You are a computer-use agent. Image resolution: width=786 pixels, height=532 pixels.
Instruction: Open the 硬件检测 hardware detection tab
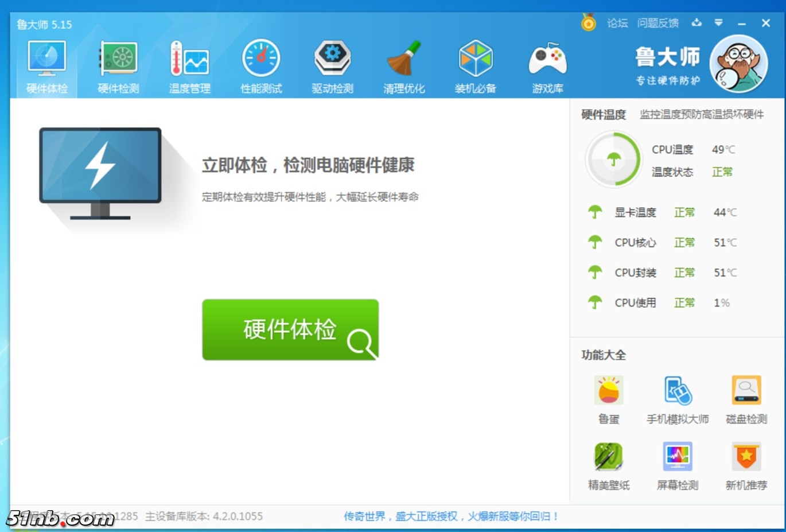(x=118, y=67)
